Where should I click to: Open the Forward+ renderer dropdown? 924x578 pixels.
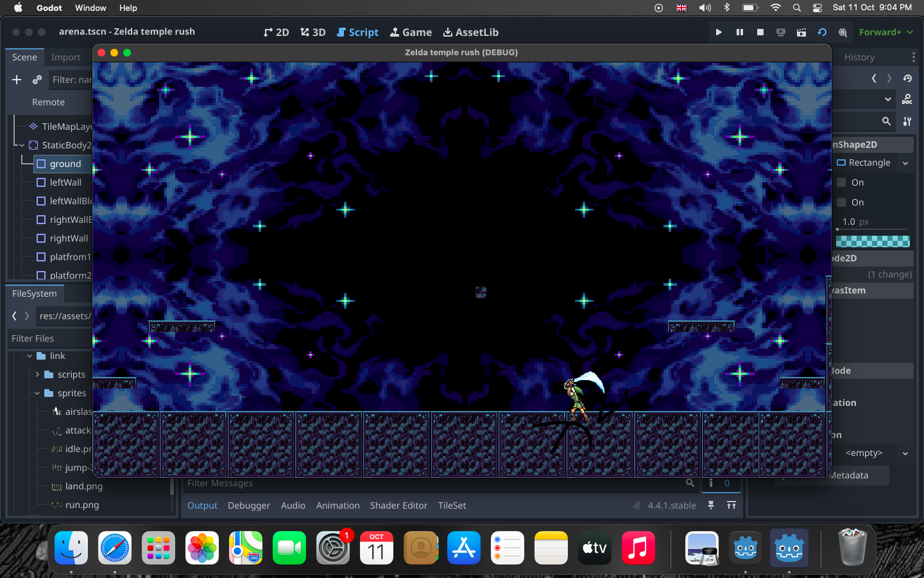click(886, 32)
